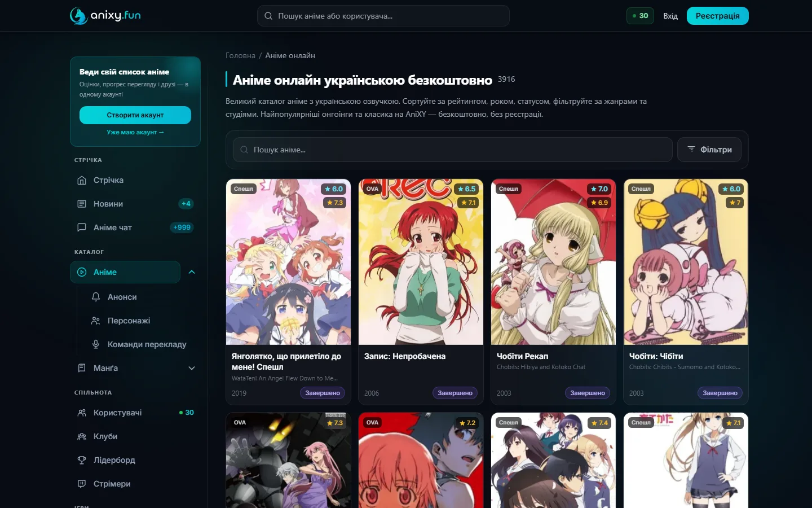Viewport: 812px width, 508px height.
Task: Click the Спешл tag on Чобіти: Чібіти
Action: point(641,189)
